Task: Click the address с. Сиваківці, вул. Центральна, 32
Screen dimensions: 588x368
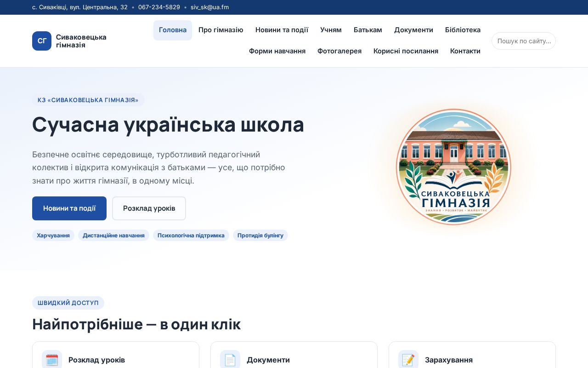Action: (x=80, y=7)
